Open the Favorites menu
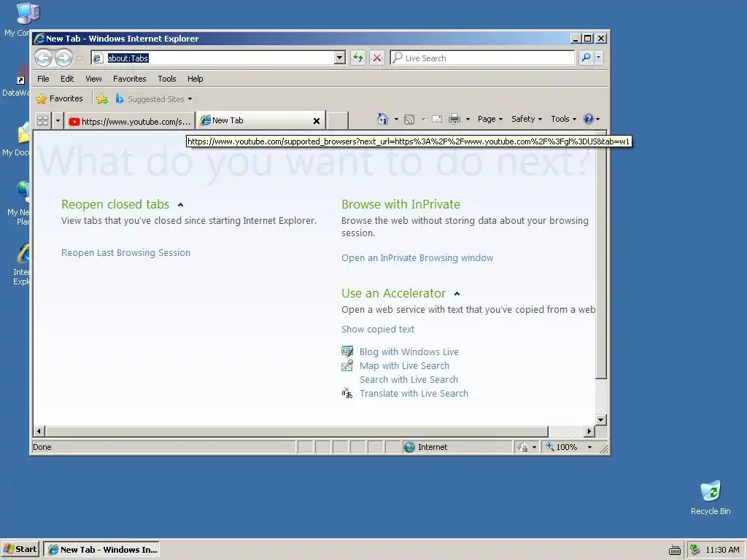 (130, 79)
